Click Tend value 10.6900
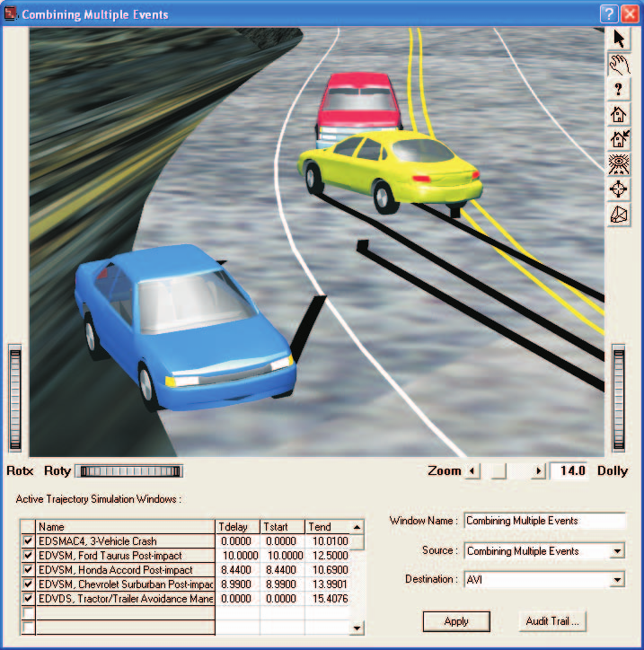This screenshot has height=650, width=644. [x=328, y=570]
